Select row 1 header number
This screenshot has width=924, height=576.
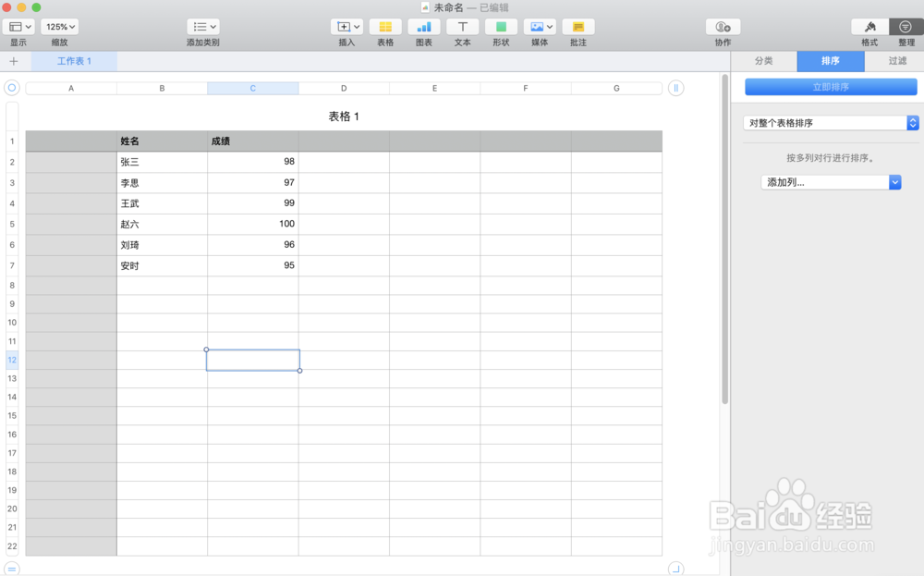pos(12,141)
